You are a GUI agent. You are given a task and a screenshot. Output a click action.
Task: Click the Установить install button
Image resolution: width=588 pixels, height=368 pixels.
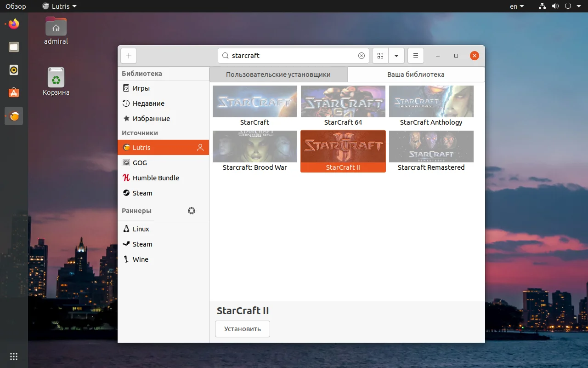tap(243, 329)
